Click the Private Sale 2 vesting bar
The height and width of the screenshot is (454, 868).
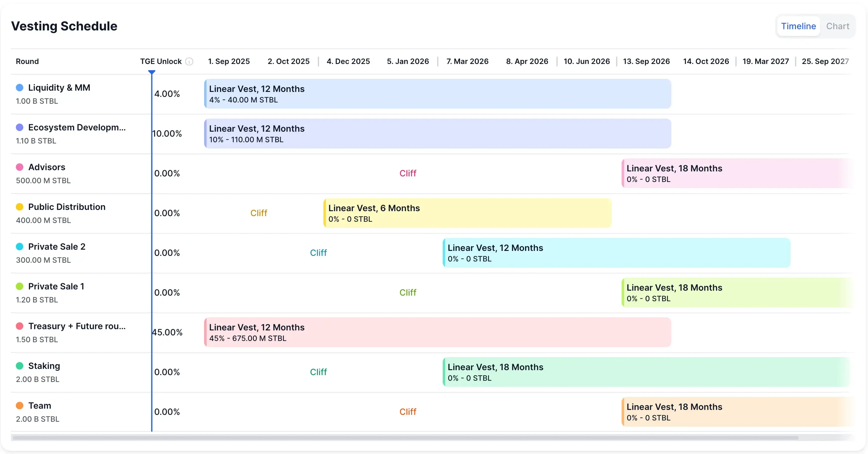[x=616, y=253]
